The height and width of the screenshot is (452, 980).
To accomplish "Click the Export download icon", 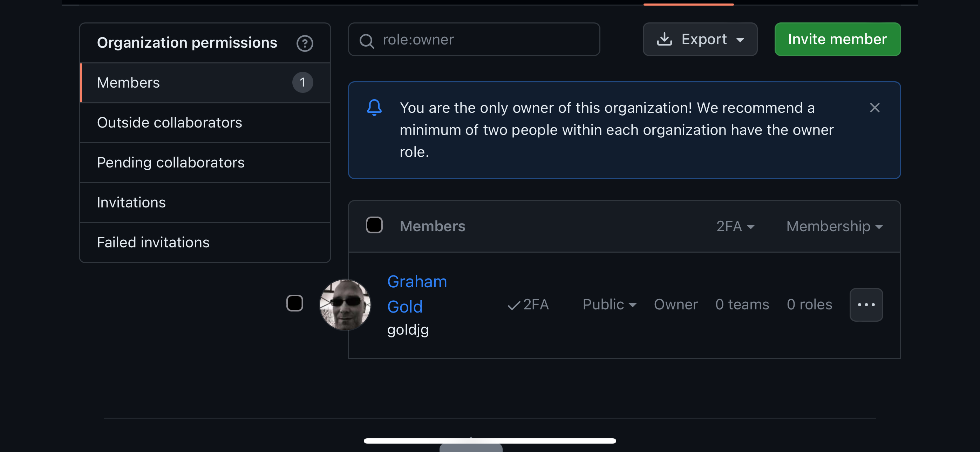I will click(x=664, y=39).
